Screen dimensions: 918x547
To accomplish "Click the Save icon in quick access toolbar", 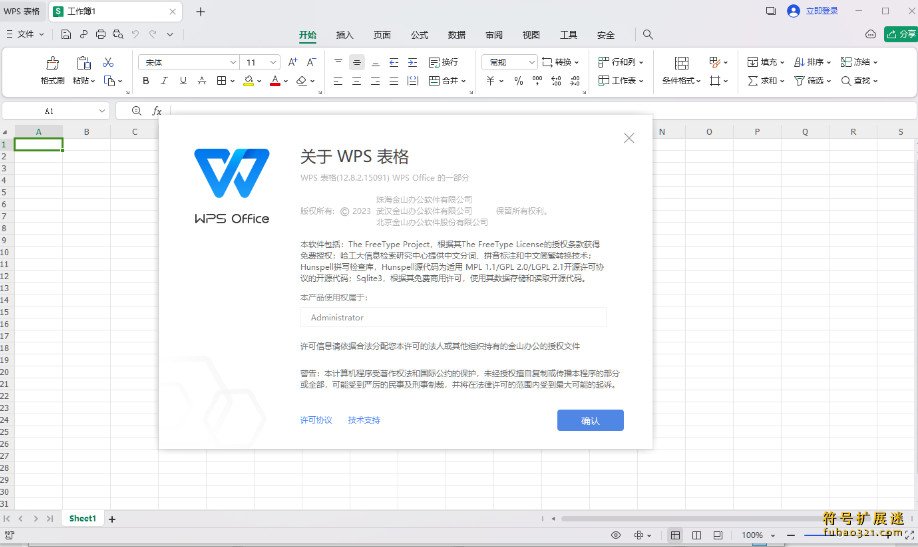I will tap(66, 35).
